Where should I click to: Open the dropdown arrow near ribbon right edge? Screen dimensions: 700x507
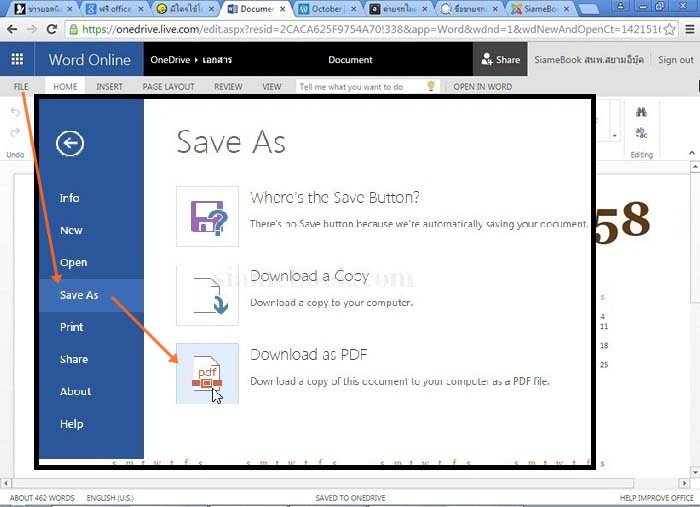(615, 136)
